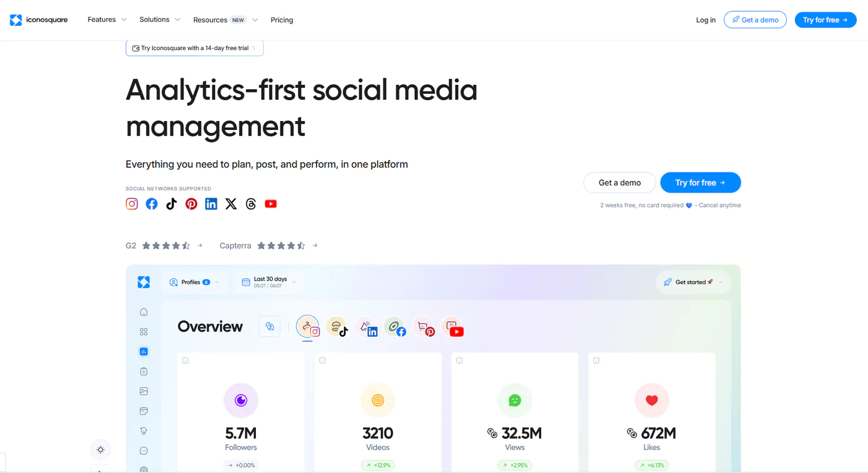Click the analytics icon in dashboard sidebar

click(x=144, y=351)
